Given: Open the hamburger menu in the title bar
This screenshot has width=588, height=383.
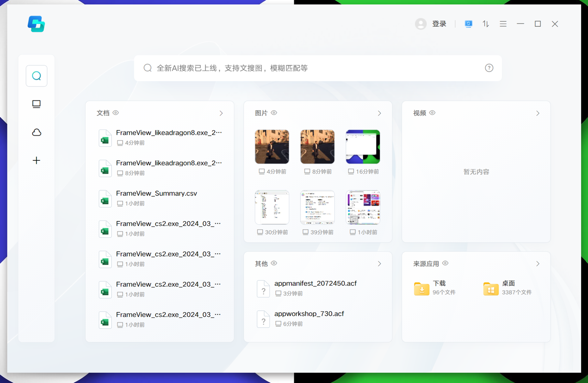Looking at the screenshot, I should (x=503, y=24).
